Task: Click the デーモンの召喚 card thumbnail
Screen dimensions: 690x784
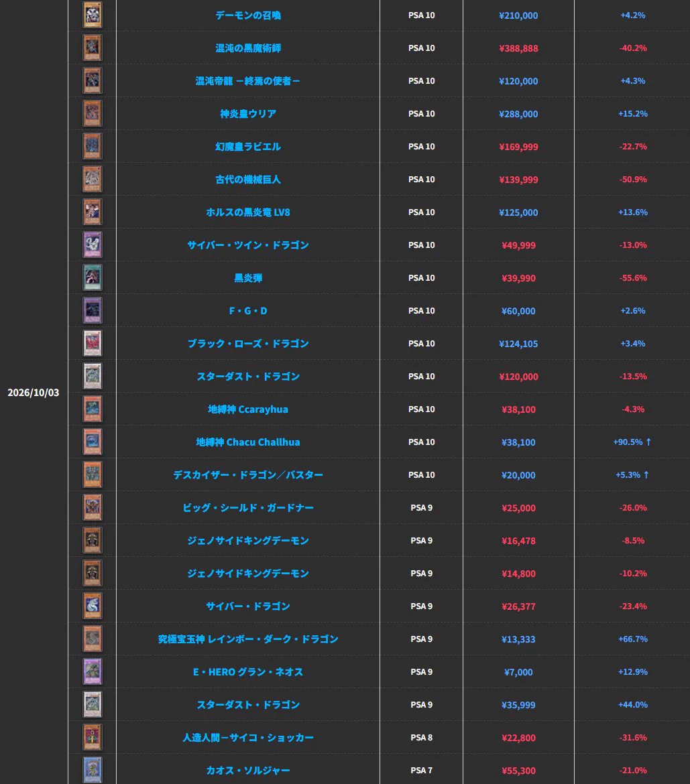Action: tap(92, 15)
